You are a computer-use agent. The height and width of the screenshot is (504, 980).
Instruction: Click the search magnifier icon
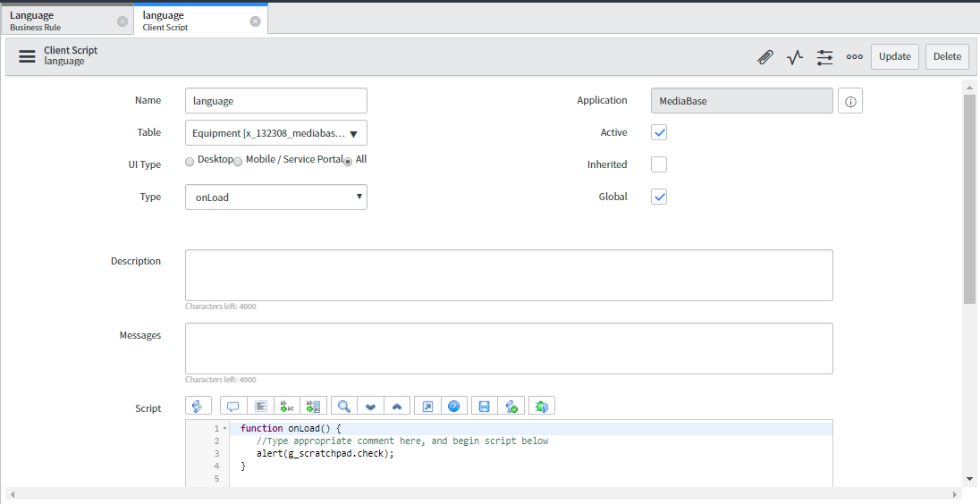pos(343,406)
